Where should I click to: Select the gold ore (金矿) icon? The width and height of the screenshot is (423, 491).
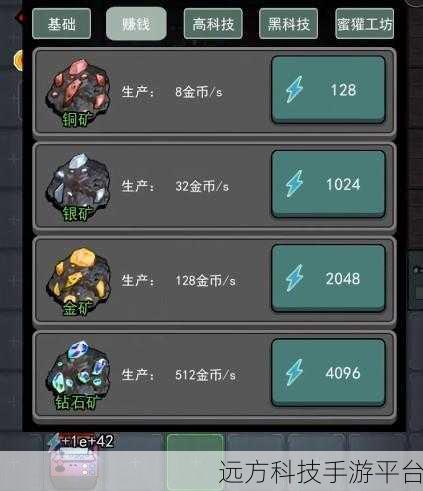[79, 282]
